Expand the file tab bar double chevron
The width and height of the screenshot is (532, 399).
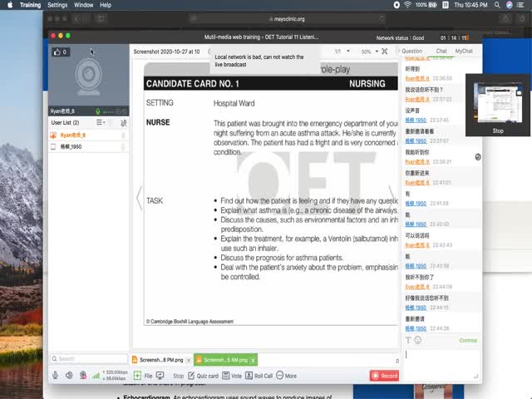point(397,361)
